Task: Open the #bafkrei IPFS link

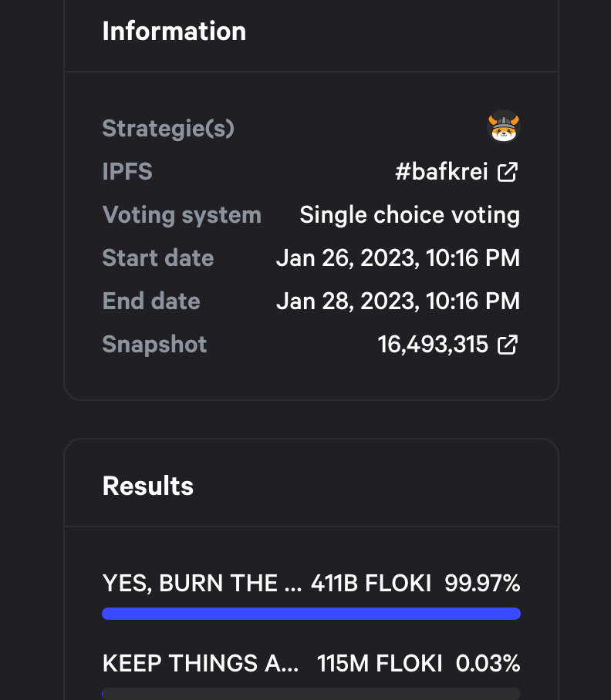Action: tap(441, 171)
